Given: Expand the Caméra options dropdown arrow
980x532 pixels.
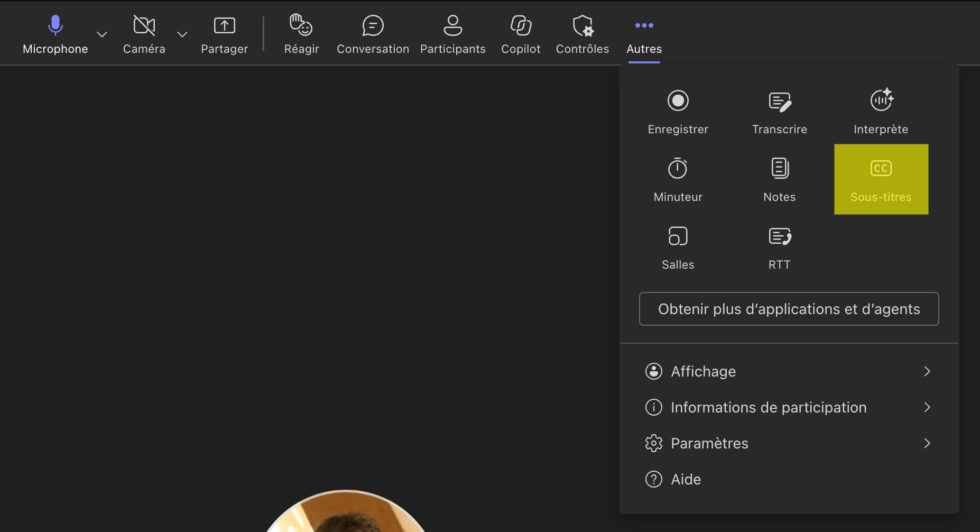Looking at the screenshot, I should click(182, 35).
